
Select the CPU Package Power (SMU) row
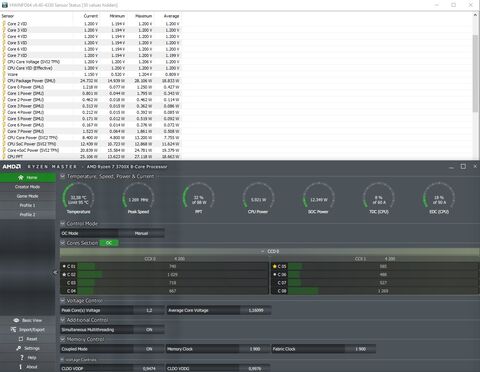tap(91, 81)
